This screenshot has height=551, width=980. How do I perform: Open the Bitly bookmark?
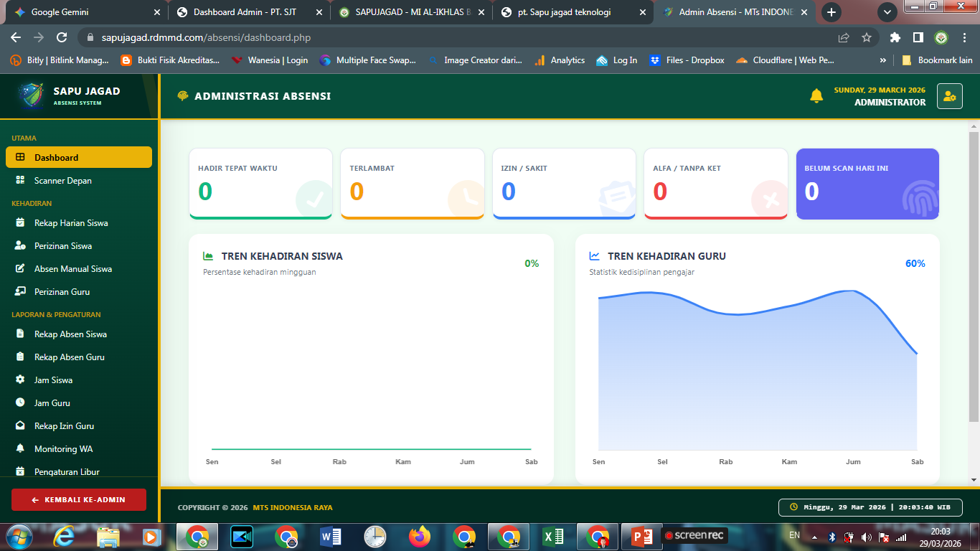click(60, 60)
